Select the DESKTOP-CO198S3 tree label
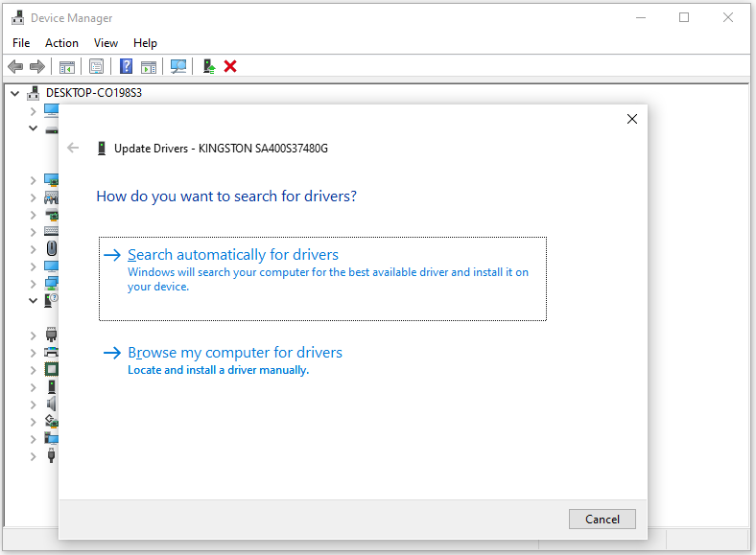 [94, 92]
